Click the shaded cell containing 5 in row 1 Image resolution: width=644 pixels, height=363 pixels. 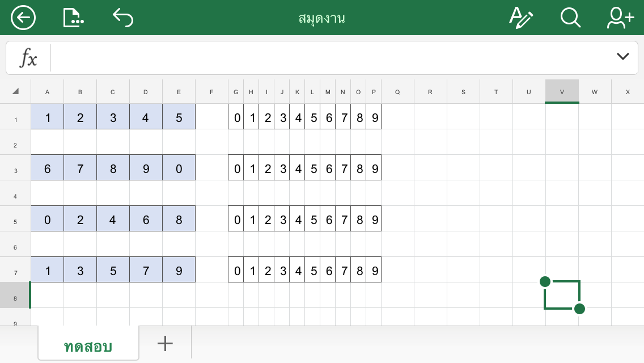(x=179, y=119)
